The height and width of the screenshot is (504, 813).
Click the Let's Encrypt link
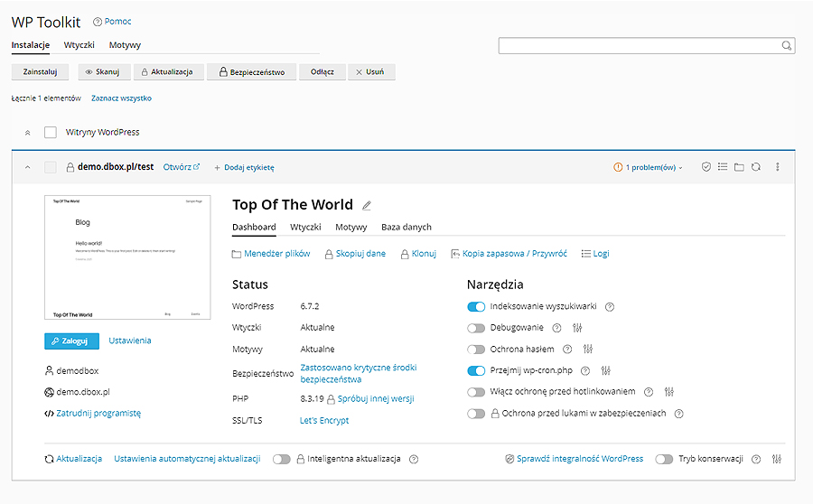324,421
